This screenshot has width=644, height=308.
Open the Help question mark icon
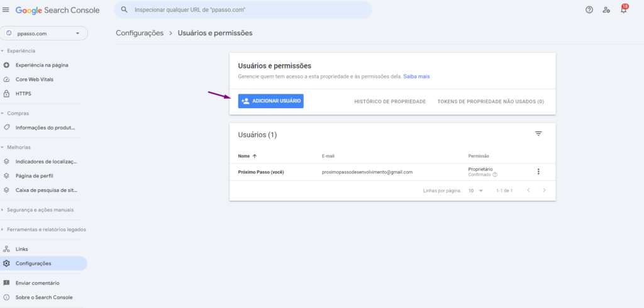click(589, 10)
